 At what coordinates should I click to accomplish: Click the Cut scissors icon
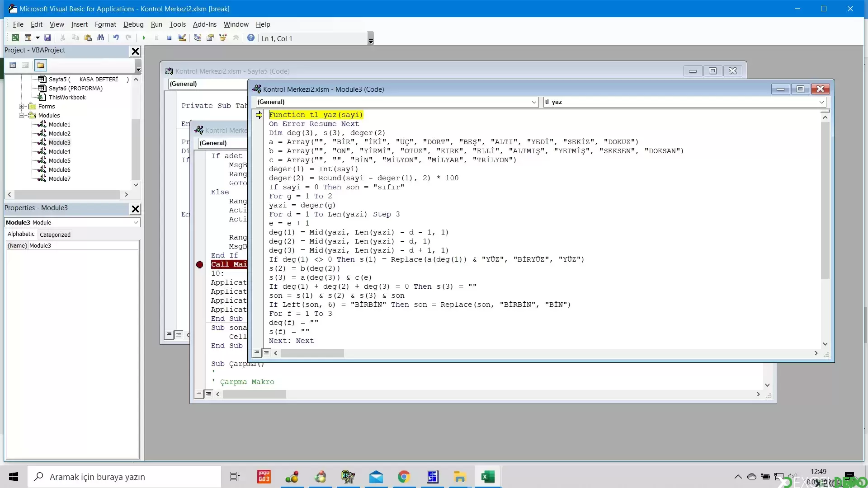63,38
